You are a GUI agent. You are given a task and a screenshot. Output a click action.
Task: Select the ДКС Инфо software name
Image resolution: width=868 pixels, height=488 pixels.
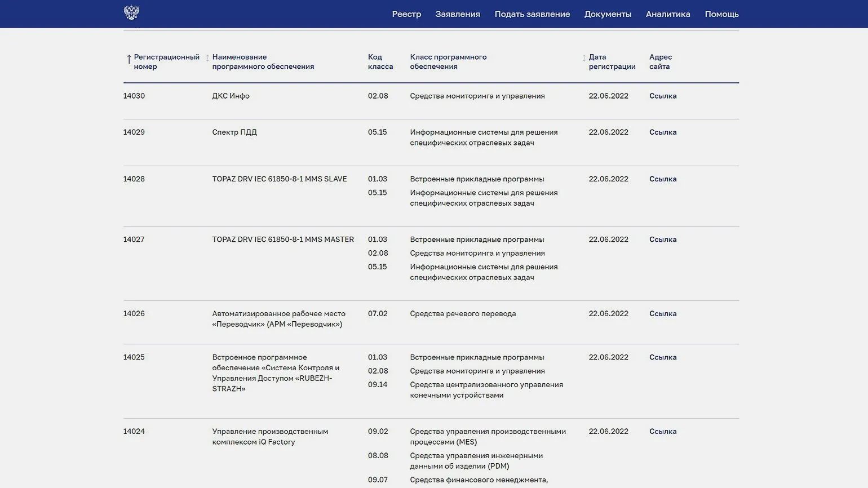(x=231, y=96)
